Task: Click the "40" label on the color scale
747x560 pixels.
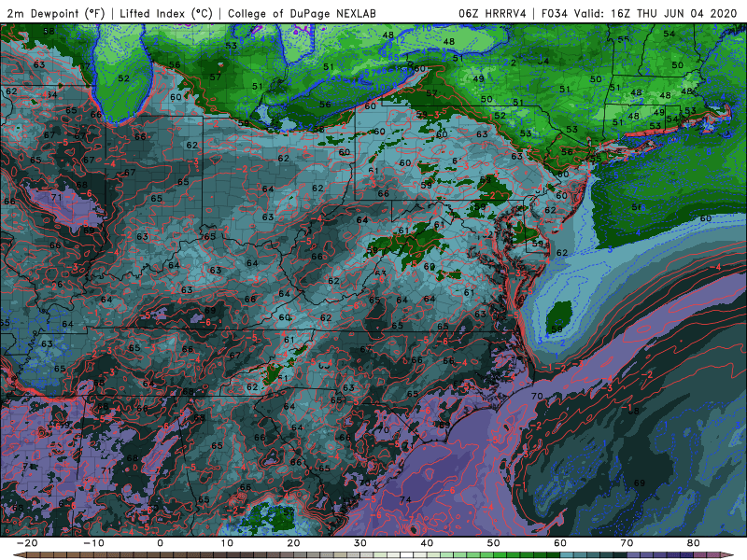Action: [427, 543]
